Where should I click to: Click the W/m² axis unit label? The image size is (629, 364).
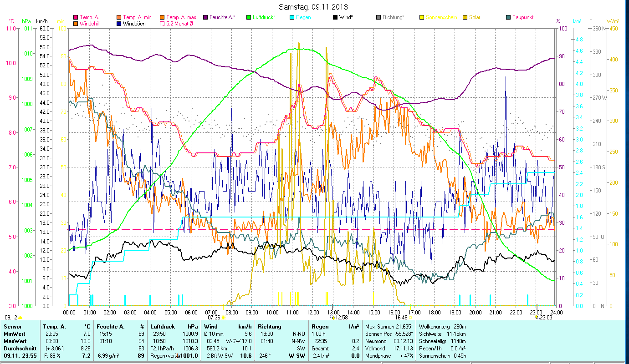pyautogui.click(x=613, y=21)
